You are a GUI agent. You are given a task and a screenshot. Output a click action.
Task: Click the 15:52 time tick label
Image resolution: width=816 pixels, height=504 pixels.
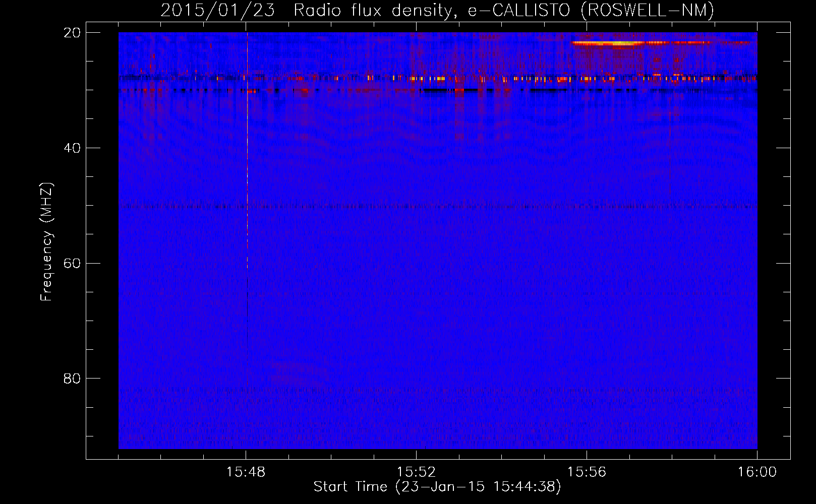tap(416, 472)
